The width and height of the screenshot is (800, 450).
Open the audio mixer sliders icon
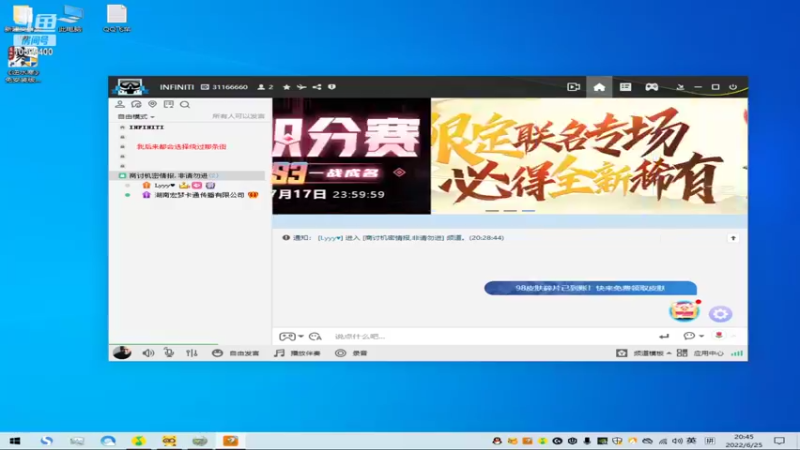(x=191, y=353)
